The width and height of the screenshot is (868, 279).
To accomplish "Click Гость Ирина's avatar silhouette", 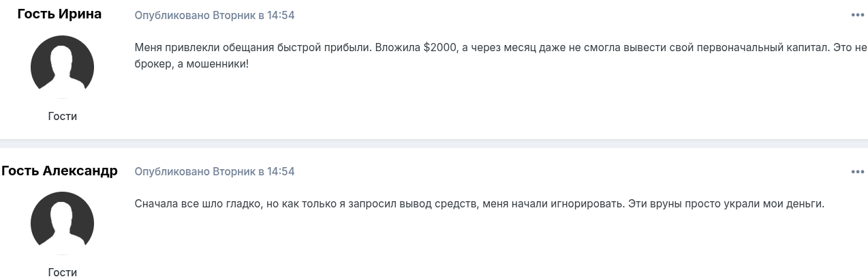I will (x=62, y=68).
